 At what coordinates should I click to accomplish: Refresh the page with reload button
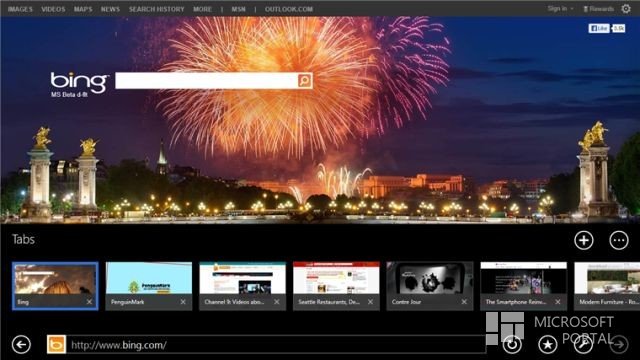[512, 344]
